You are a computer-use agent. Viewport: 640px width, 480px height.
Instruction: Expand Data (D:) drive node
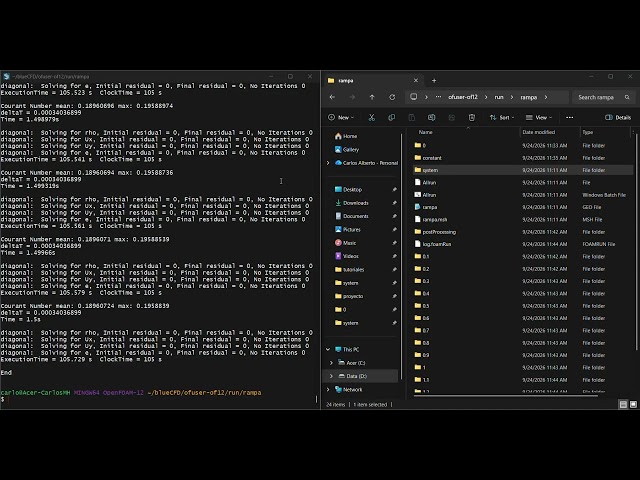[331, 376]
